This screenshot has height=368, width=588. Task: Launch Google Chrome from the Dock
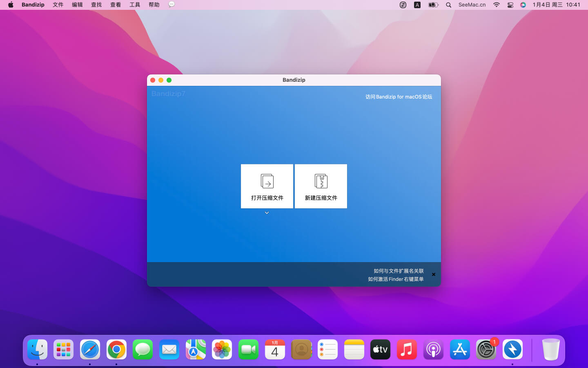116,350
